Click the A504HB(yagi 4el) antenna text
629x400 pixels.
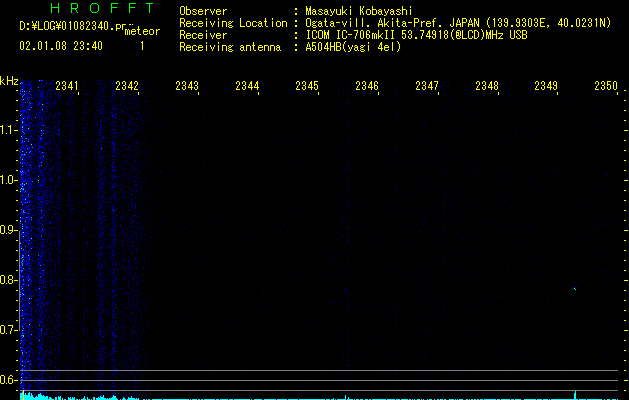click(353, 47)
